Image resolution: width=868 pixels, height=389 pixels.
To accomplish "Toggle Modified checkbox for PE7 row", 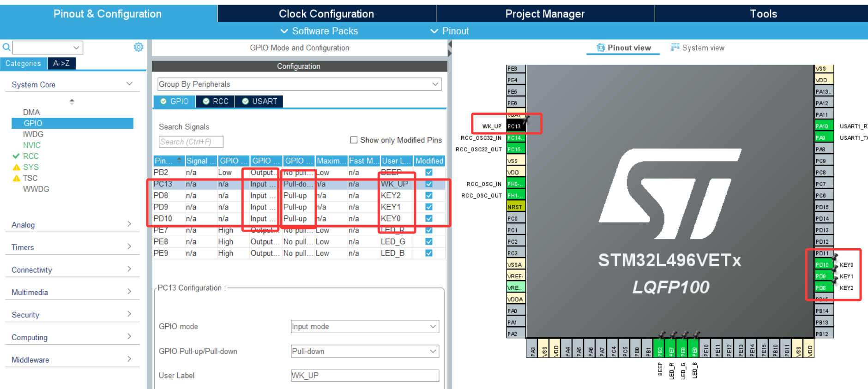I will [x=429, y=230].
